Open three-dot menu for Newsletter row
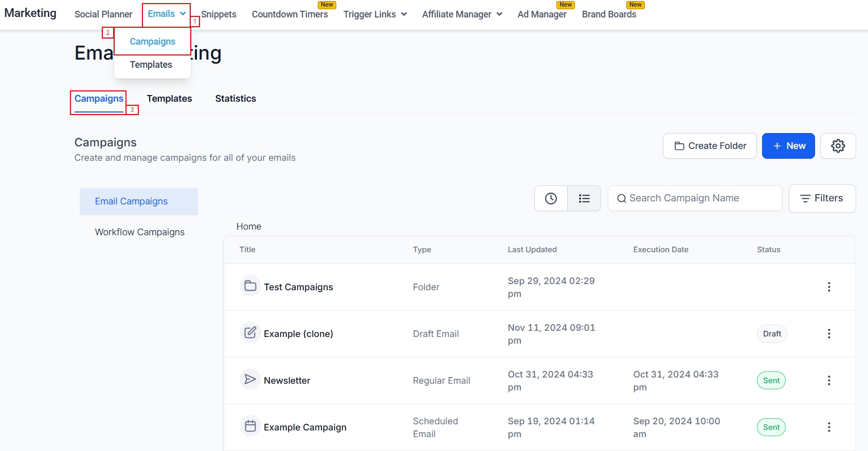This screenshot has width=868, height=451. 828,381
